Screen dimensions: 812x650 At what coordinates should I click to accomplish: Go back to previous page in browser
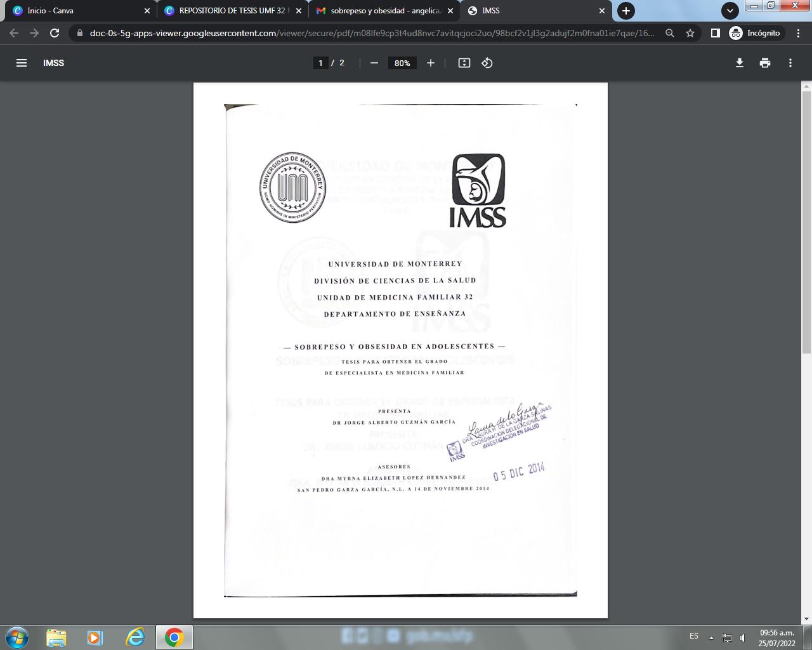(x=14, y=33)
